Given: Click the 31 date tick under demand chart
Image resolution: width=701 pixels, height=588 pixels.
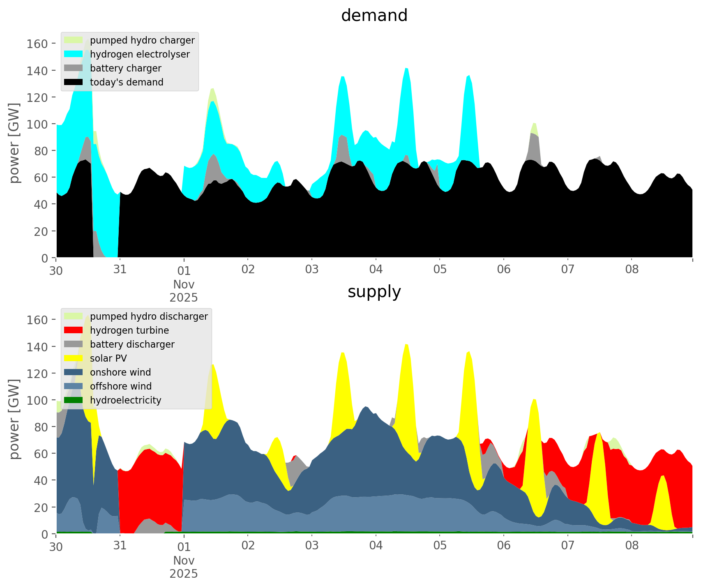Looking at the screenshot, I should (x=120, y=270).
